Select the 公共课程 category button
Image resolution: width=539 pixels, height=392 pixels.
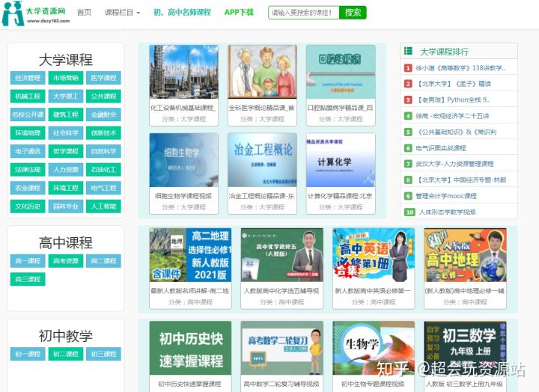tap(103, 97)
